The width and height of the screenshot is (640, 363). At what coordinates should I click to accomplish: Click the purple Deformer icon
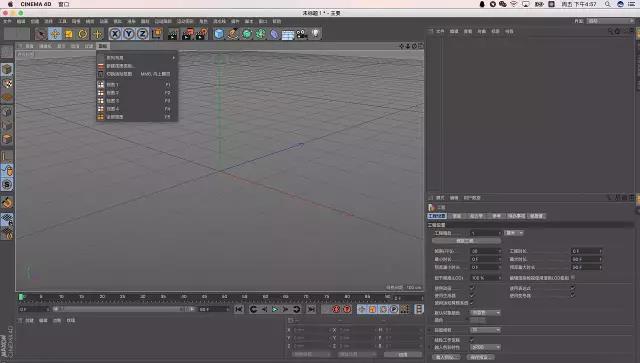coord(274,34)
